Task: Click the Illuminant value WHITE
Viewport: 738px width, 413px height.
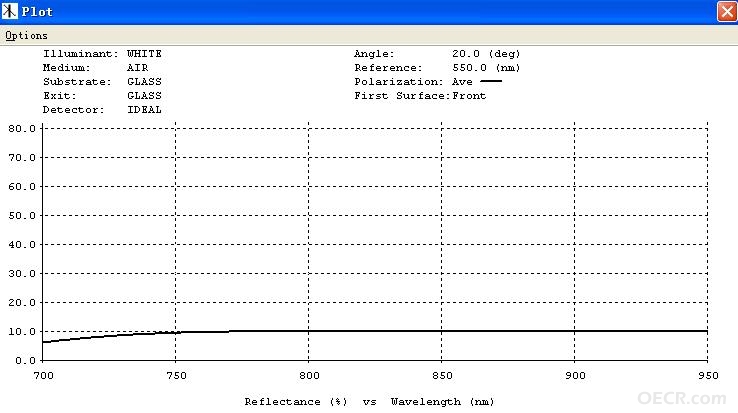Action: 144,54
